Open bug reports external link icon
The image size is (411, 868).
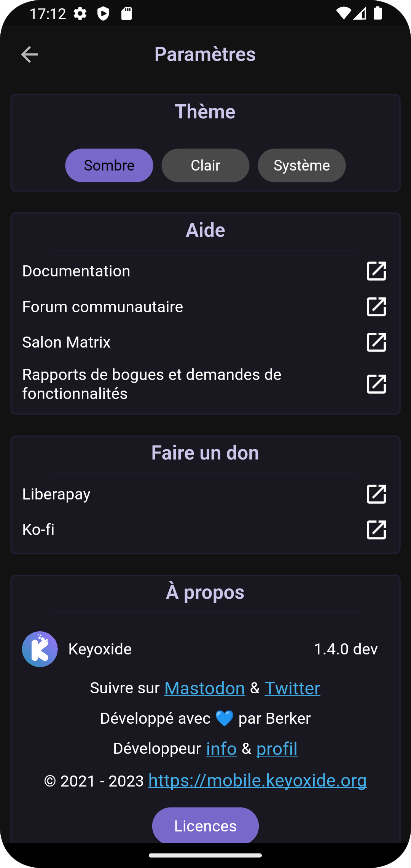pos(376,384)
